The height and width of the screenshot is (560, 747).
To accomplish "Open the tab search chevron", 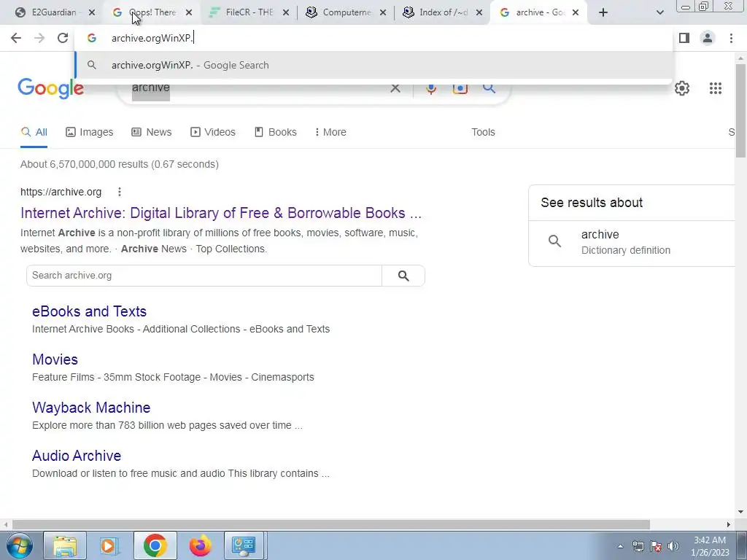I will click(659, 12).
